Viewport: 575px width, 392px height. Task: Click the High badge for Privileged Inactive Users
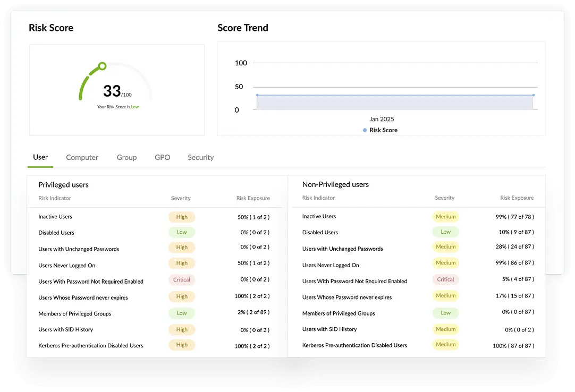pyautogui.click(x=182, y=217)
